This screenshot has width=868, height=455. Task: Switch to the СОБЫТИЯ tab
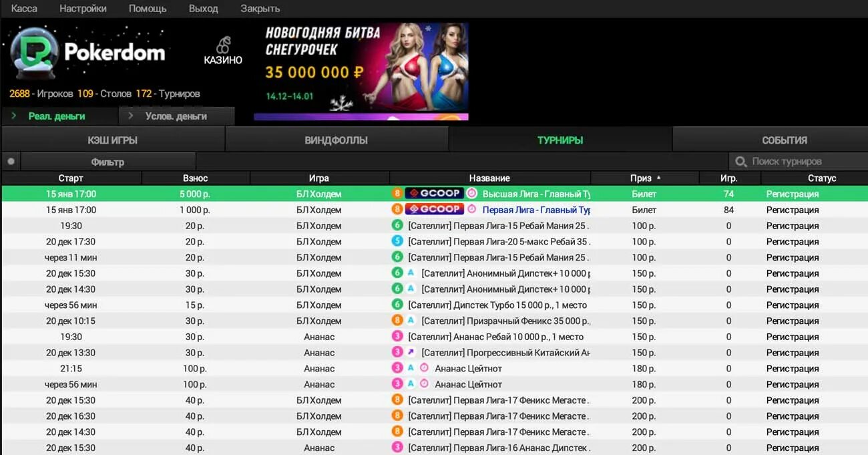click(770, 140)
